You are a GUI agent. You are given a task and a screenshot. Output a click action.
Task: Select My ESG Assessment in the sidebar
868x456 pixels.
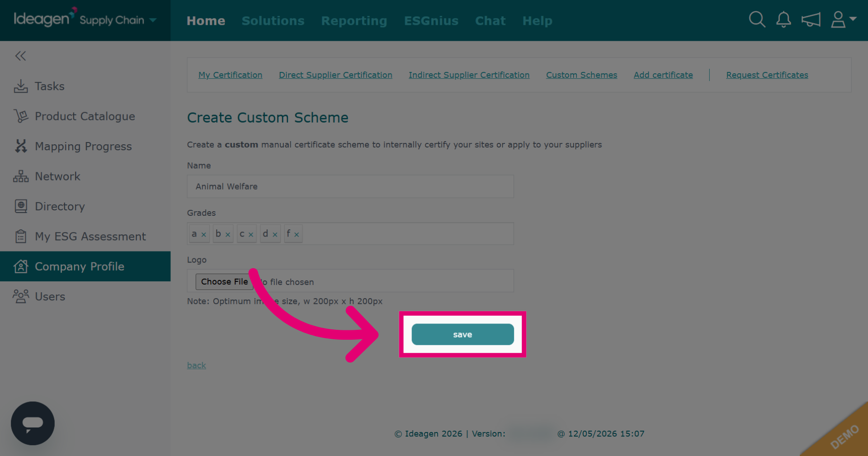(x=85, y=236)
